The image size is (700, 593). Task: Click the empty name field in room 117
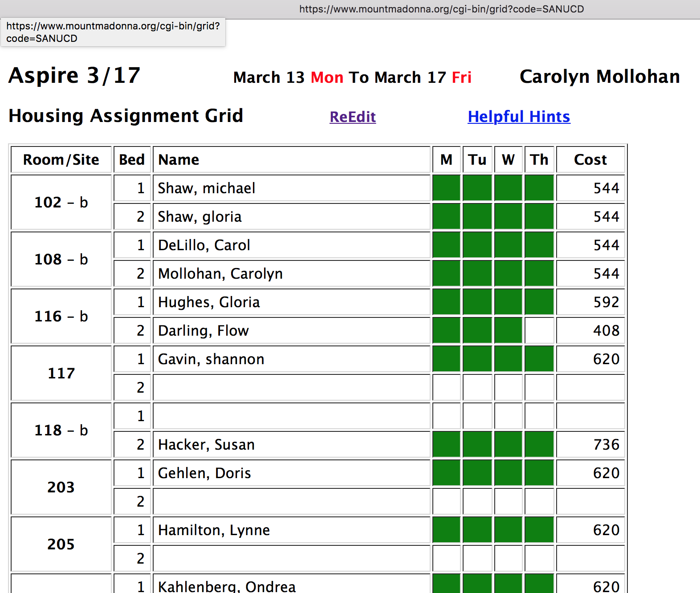click(x=291, y=387)
